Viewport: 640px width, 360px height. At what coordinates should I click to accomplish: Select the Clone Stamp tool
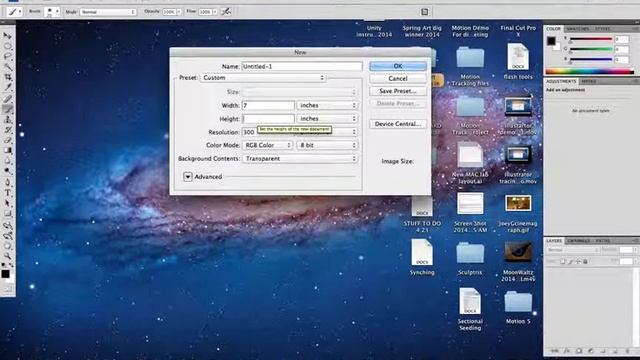(7, 120)
